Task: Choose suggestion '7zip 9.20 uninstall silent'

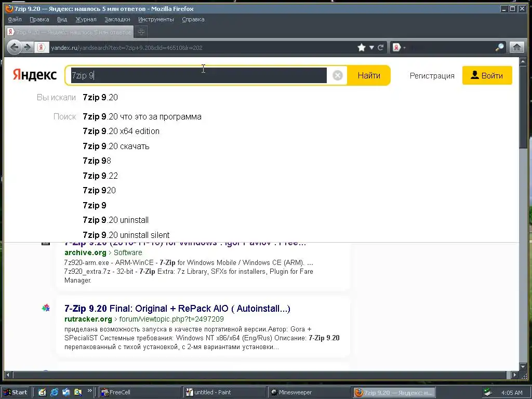Action: pos(126,235)
